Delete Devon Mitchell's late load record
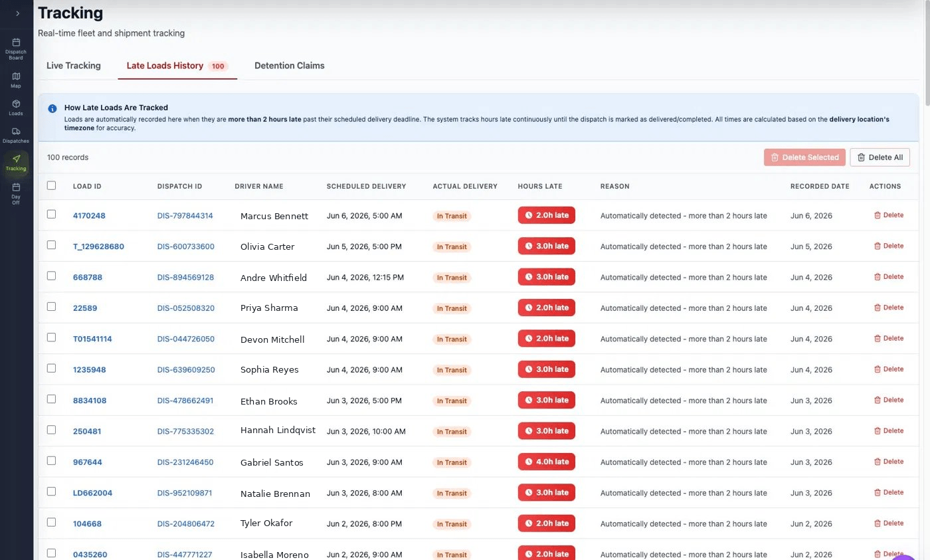This screenshot has height=560, width=930. click(889, 338)
